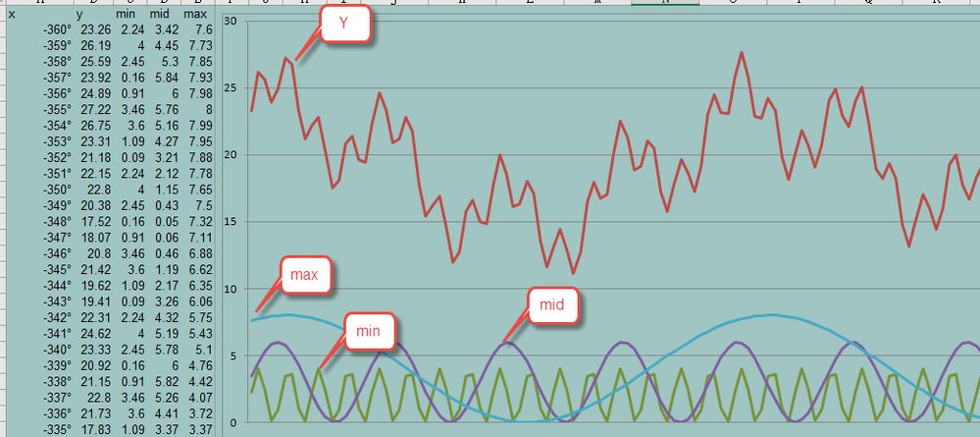Viewport: 980px width, 437px height.
Task: Select the cell containing -335°
Action: point(57,429)
